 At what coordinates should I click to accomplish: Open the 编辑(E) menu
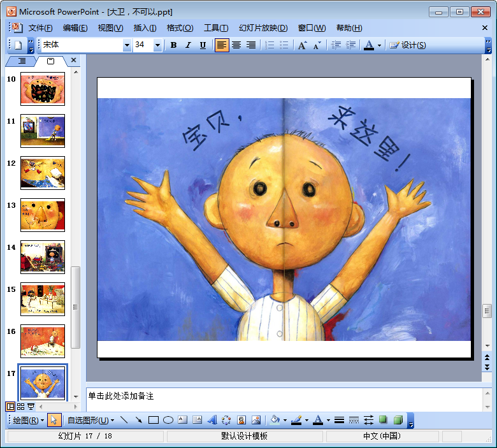click(75, 28)
